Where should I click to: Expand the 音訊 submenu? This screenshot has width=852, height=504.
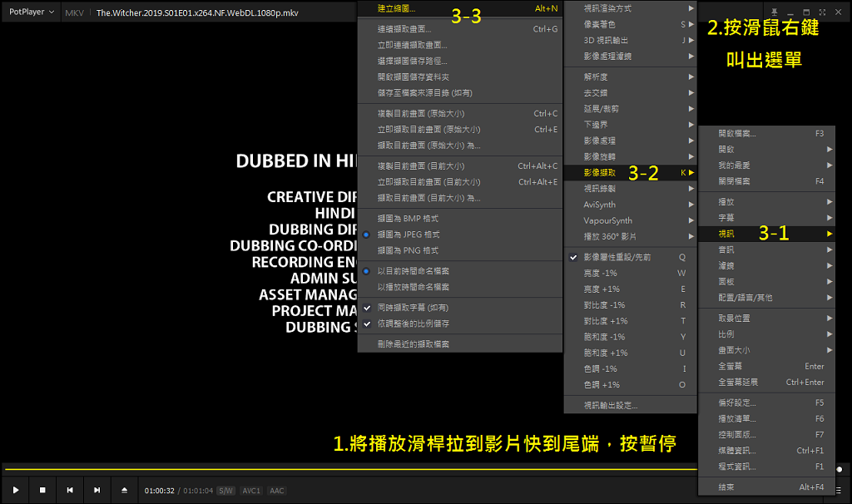766,250
